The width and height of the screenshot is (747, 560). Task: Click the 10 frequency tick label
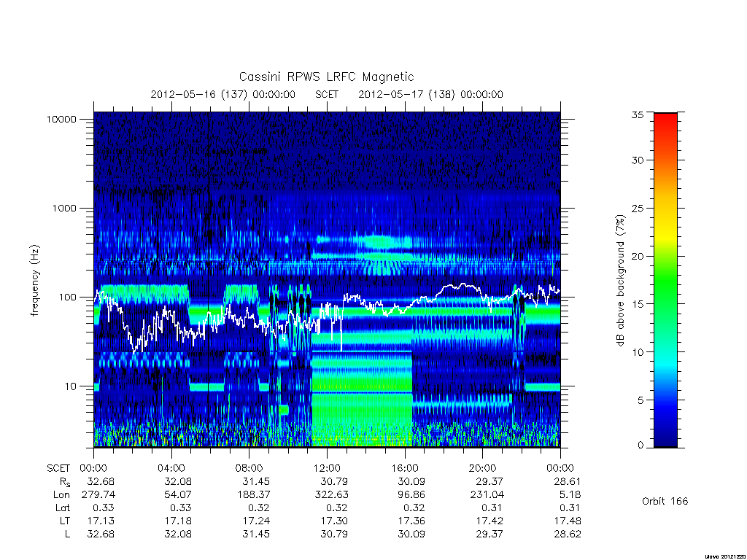click(x=71, y=386)
